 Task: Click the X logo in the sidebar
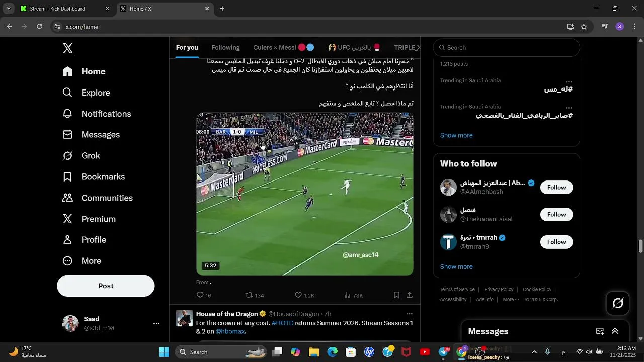(x=68, y=48)
